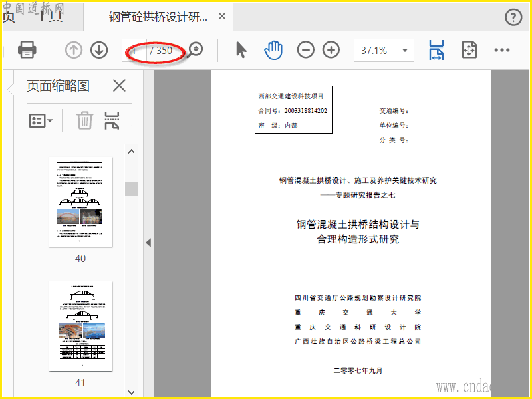Zoom in with the plus button
532x399 pixels.
pos(331,50)
